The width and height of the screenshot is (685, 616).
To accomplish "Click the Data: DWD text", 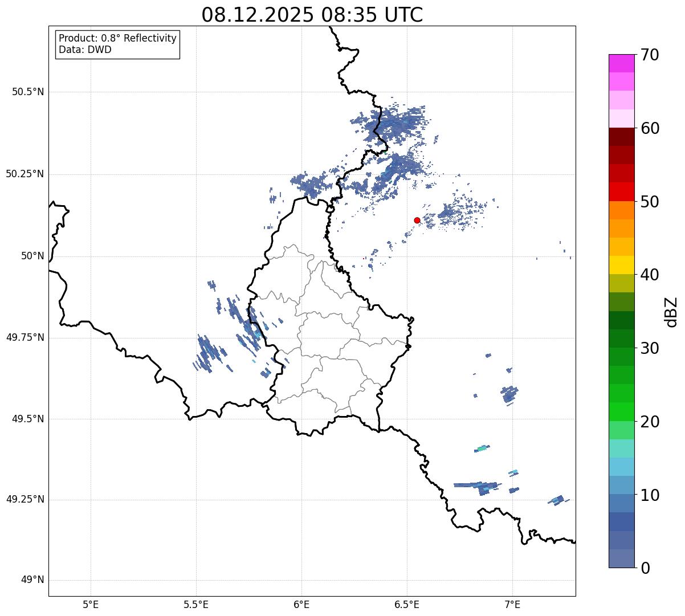I will tap(85, 50).
